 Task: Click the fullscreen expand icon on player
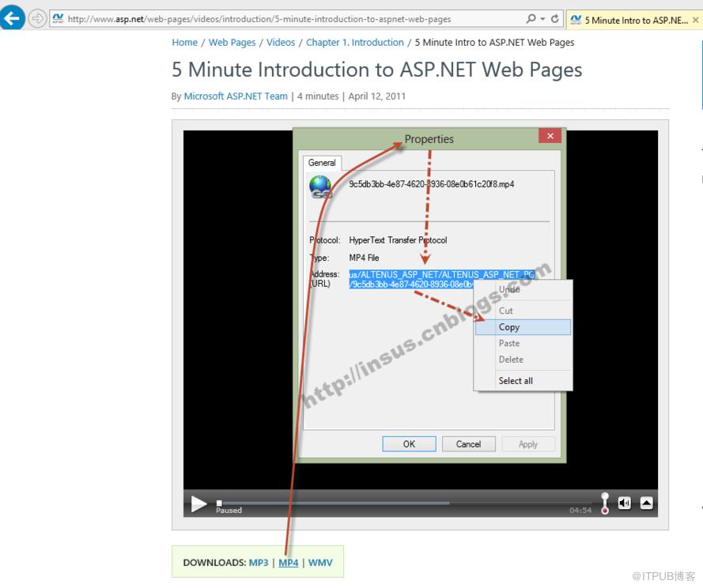click(646, 503)
